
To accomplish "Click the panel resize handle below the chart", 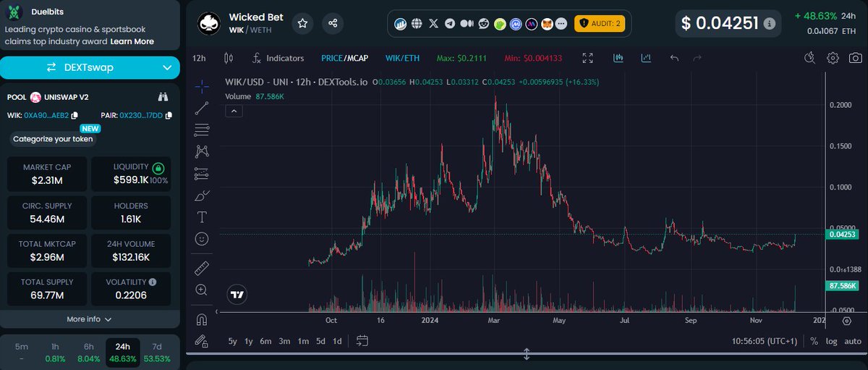I will click(x=527, y=354).
